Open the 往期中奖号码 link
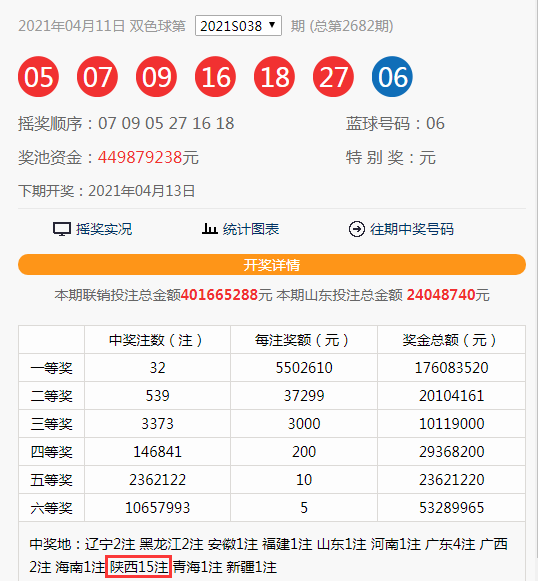 (x=412, y=229)
